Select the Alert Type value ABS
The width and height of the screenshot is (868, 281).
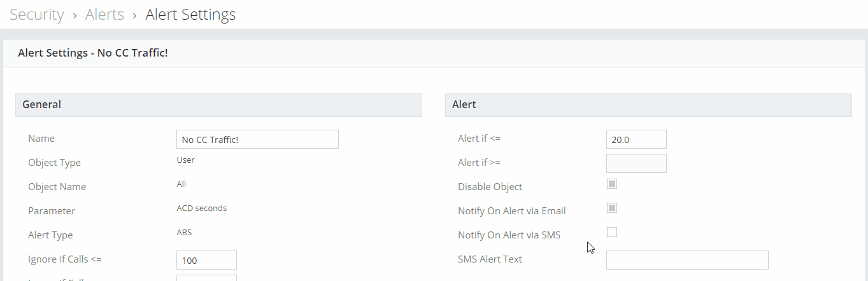(x=184, y=233)
